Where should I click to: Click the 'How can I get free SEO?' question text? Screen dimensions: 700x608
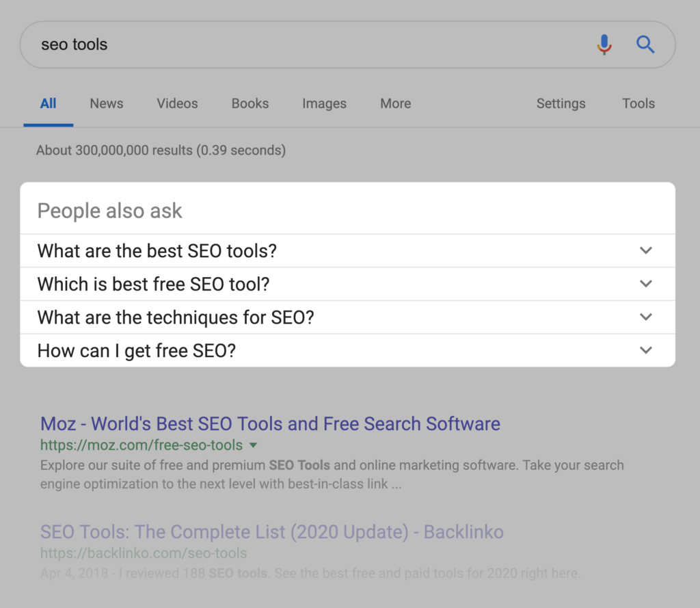(137, 352)
